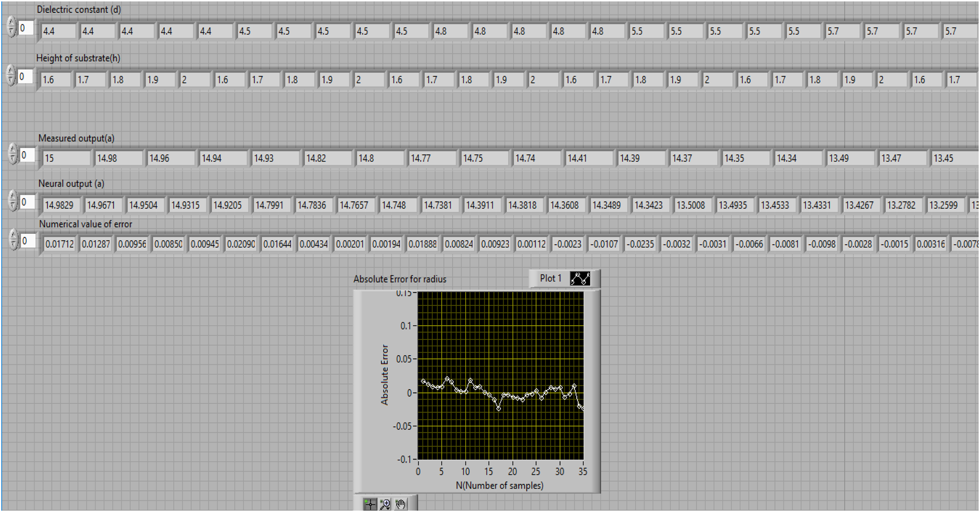Click error value cell showing 0.01712
The image size is (980, 512).
(x=60, y=244)
